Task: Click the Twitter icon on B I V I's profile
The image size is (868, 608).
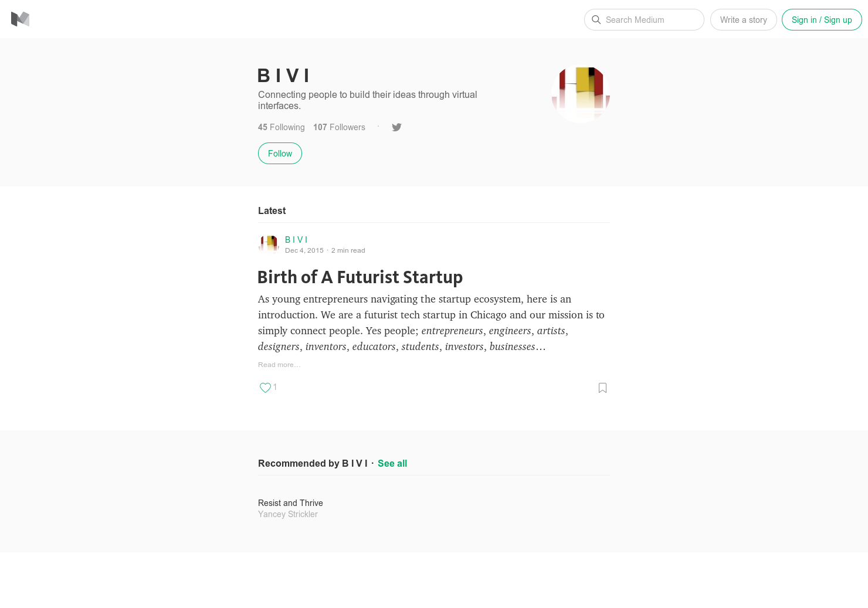Action: pos(396,127)
